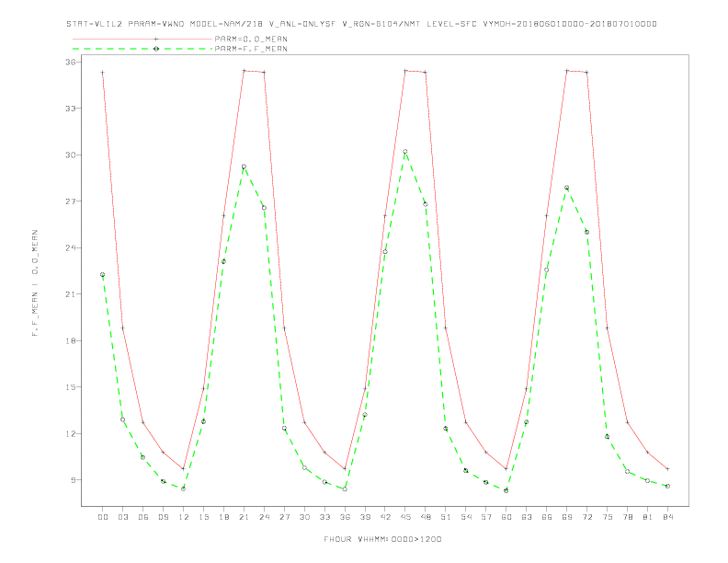This screenshot has width=728, height=563.
Task: Click the x-axis hour label 48
Action: [x=426, y=517]
